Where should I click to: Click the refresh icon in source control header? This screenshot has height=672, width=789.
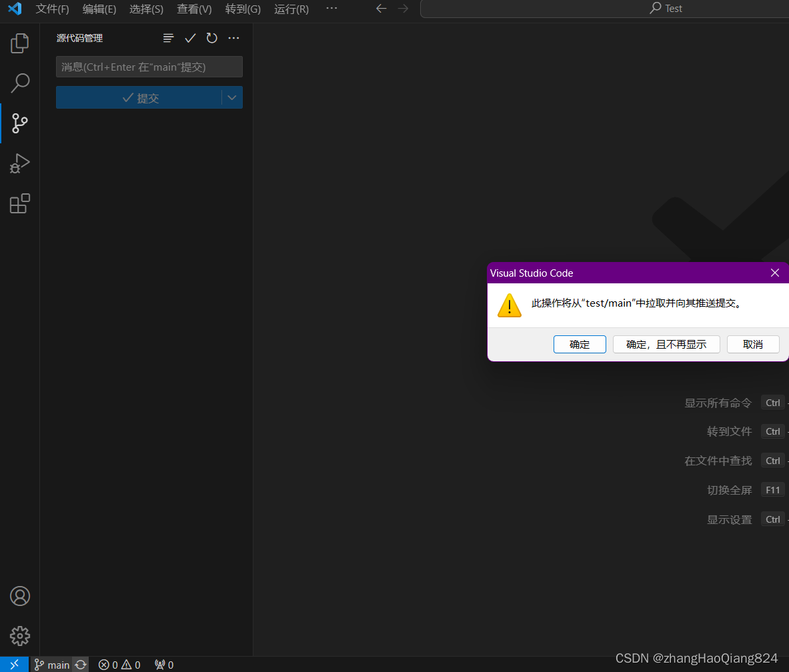click(x=212, y=38)
